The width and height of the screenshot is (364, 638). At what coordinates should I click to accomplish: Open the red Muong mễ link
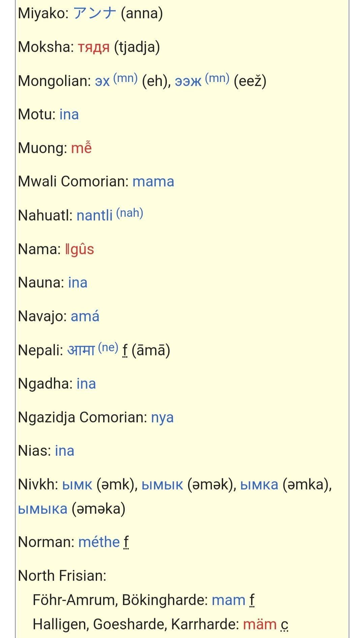point(82,148)
